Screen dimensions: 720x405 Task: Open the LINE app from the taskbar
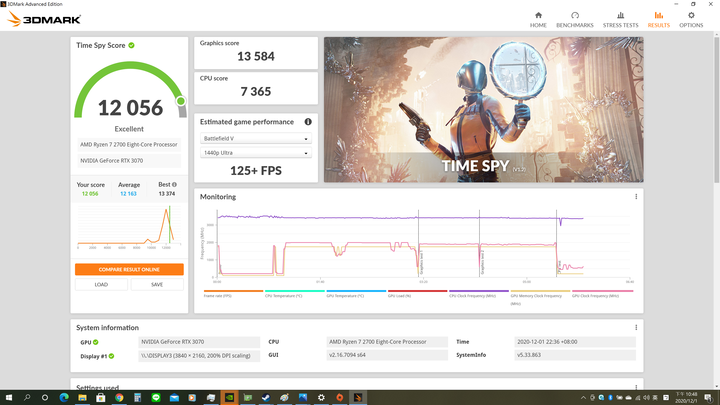[x=156, y=397]
